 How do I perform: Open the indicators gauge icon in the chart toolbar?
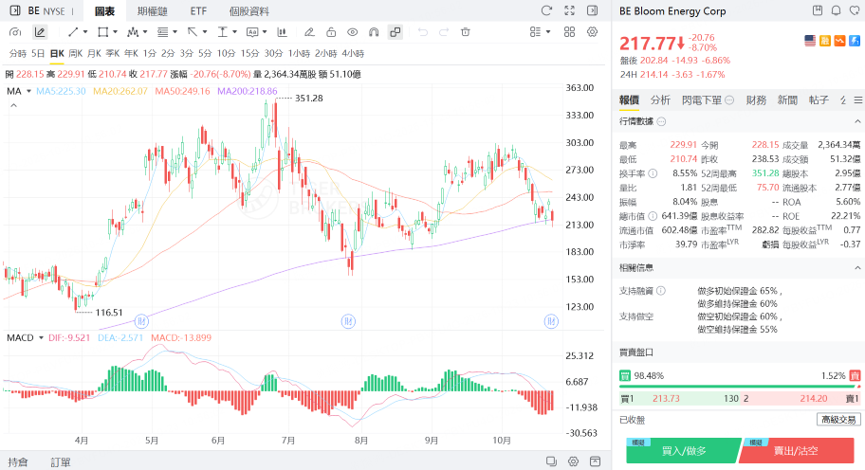point(15,32)
